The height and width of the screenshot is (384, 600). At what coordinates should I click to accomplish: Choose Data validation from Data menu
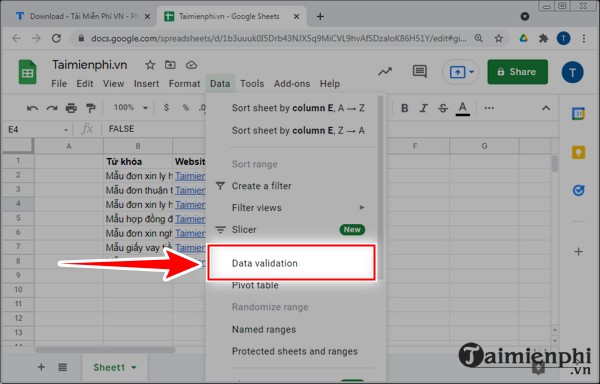coord(292,263)
